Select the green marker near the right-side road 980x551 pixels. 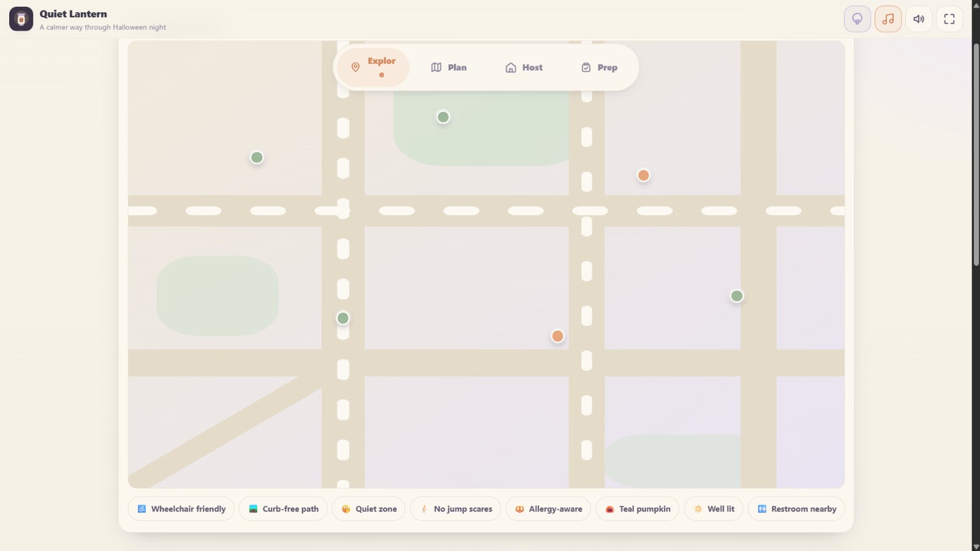[737, 296]
